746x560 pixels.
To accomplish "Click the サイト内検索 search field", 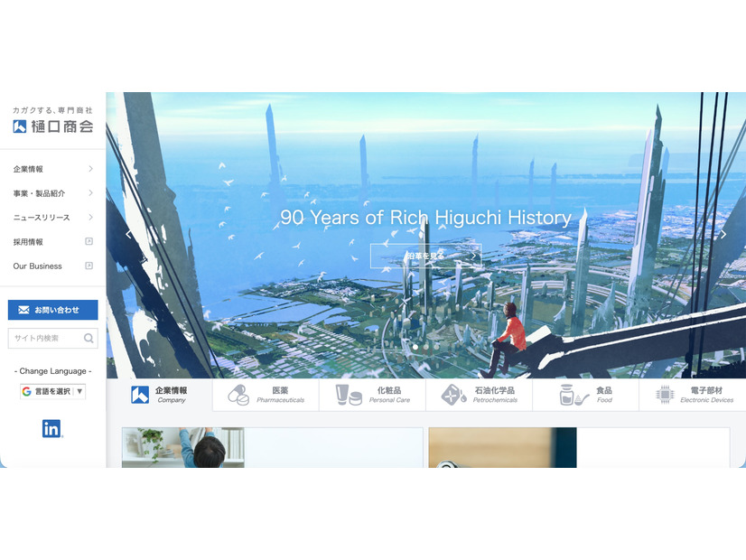I will click(52, 339).
